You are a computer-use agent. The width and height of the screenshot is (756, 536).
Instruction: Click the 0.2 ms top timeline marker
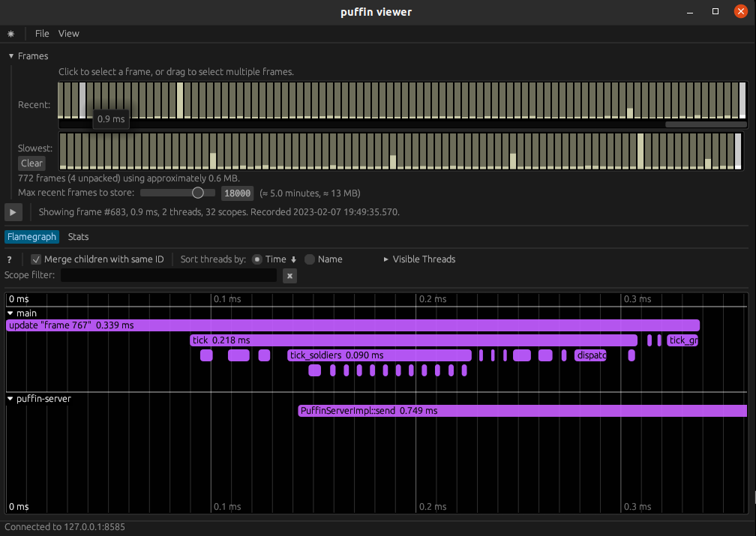433,299
